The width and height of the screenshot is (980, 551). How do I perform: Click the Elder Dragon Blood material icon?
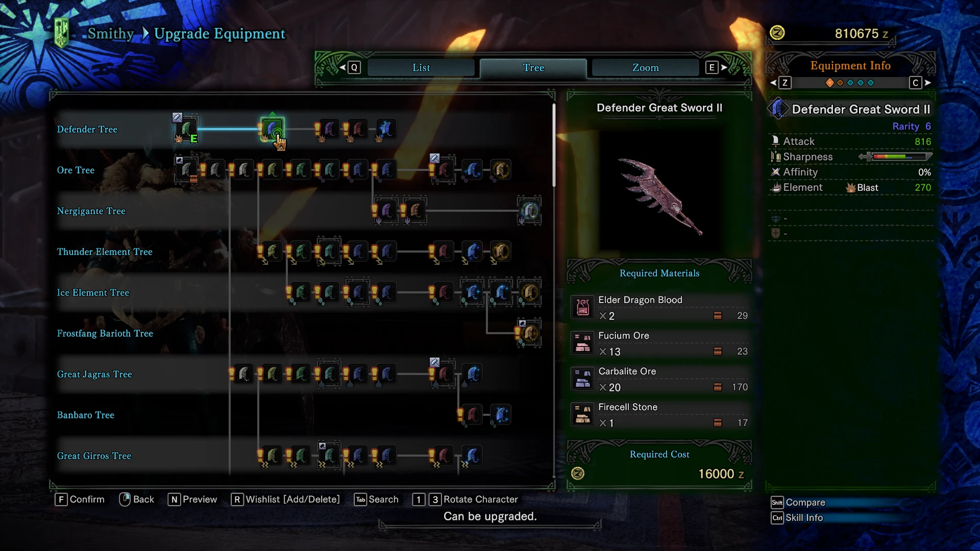[x=582, y=308]
